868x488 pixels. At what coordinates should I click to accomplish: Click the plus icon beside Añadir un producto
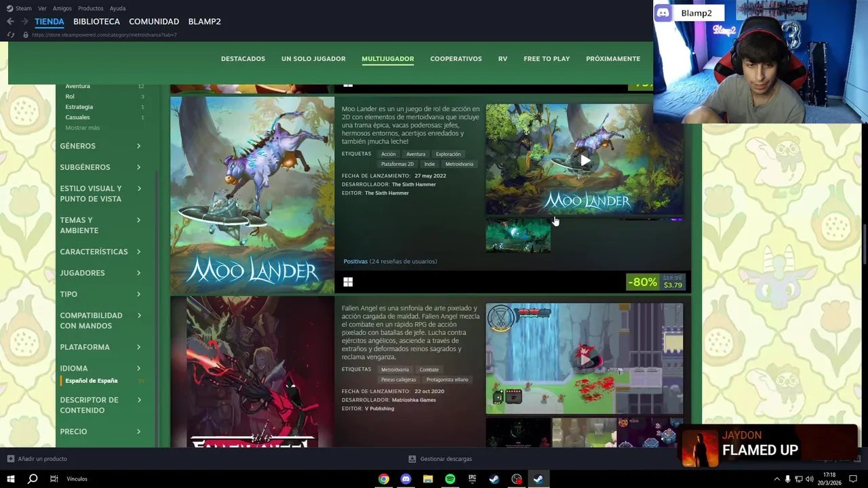pos(10,459)
